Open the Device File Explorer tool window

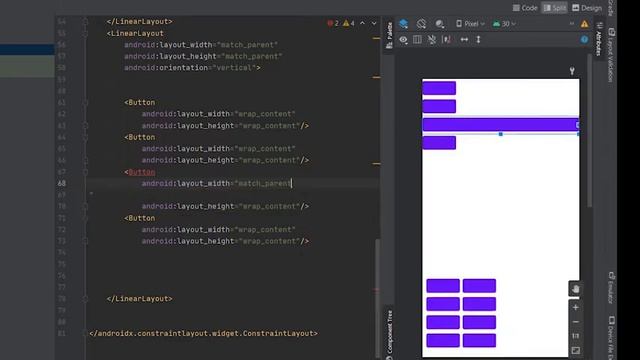611,337
